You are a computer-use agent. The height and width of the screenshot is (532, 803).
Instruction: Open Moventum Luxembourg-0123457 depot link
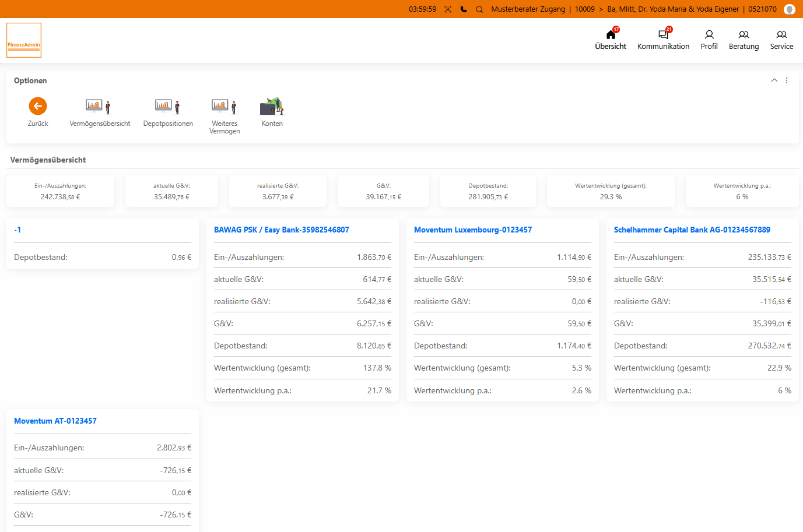[x=473, y=230]
